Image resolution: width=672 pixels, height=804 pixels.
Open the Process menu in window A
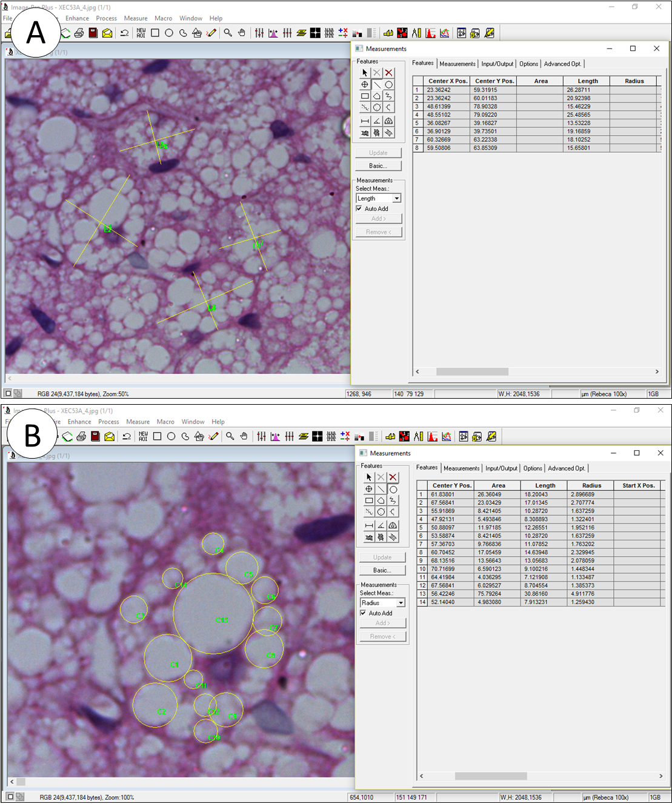pyautogui.click(x=107, y=18)
